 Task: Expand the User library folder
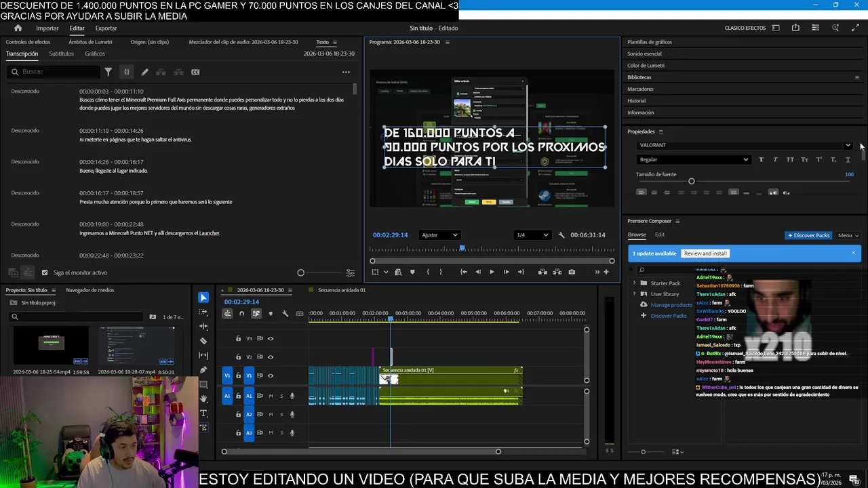(635, 293)
